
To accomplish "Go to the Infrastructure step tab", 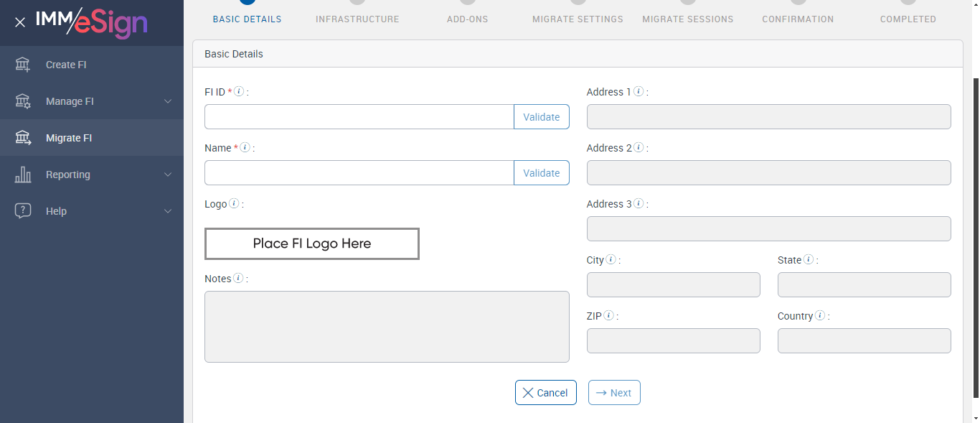I will tap(357, 19).
